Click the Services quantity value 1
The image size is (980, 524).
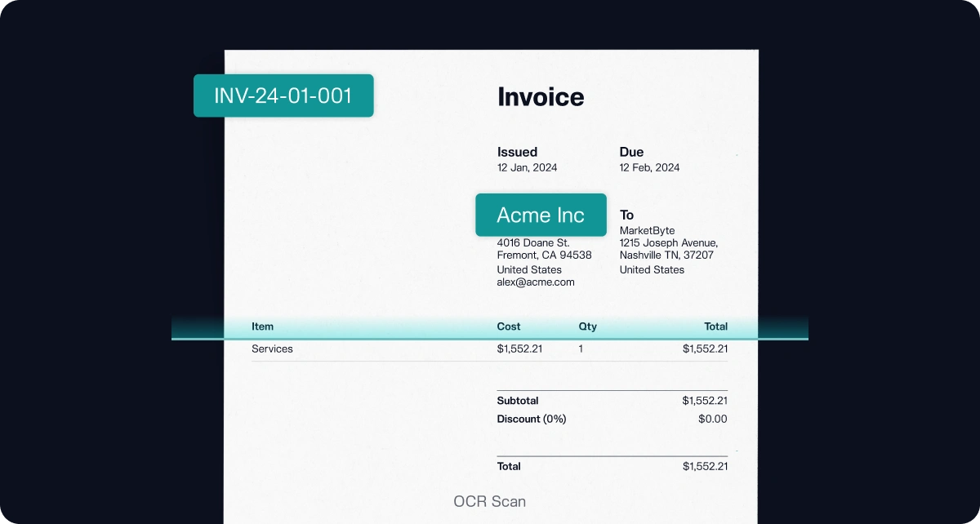tap(581, 349)
